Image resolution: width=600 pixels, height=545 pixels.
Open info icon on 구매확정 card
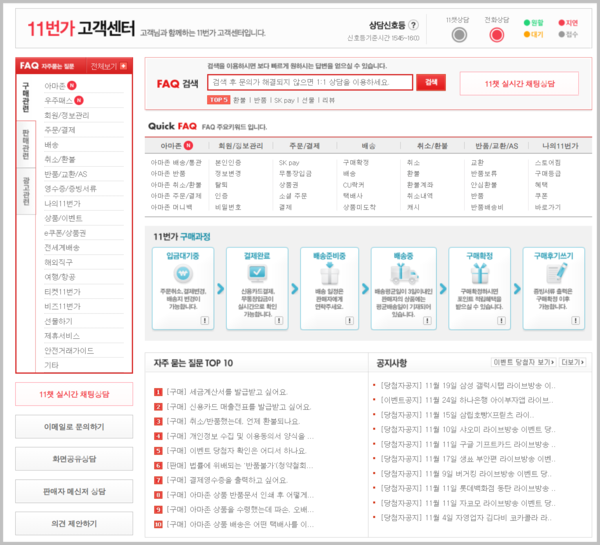coord(501,320)
